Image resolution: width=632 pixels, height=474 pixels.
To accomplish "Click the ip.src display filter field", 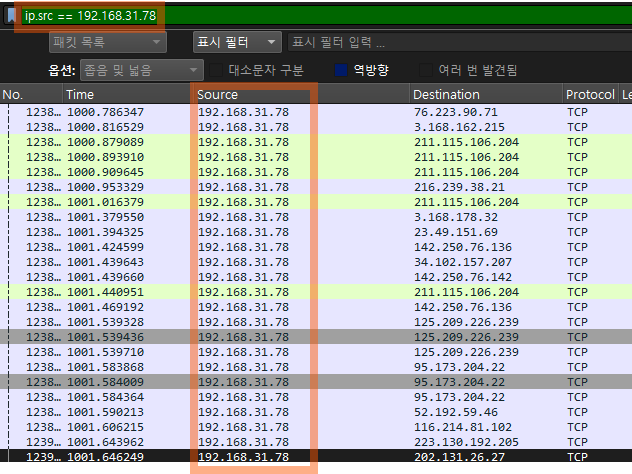I will pyautogui.click(x=326, y=16).
